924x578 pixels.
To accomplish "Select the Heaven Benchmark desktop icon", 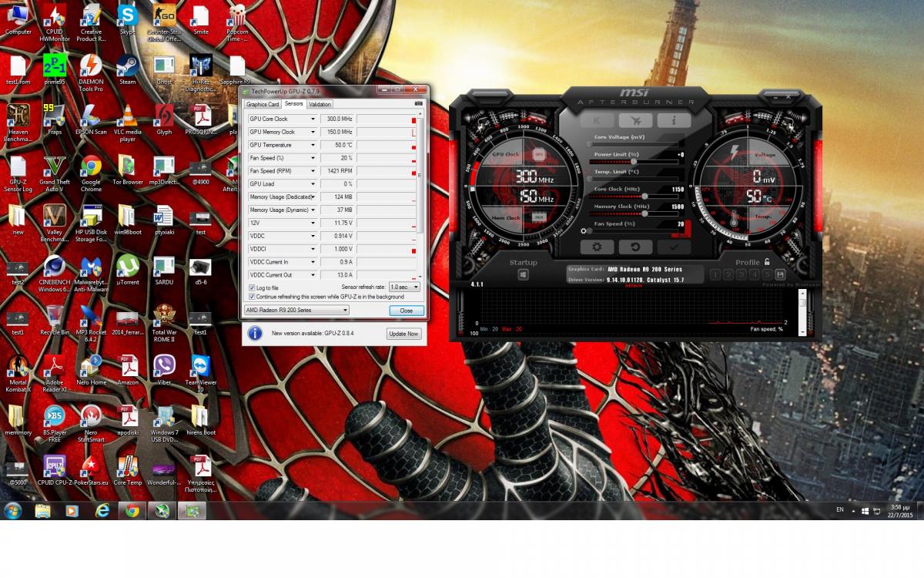I will [18, 122].
